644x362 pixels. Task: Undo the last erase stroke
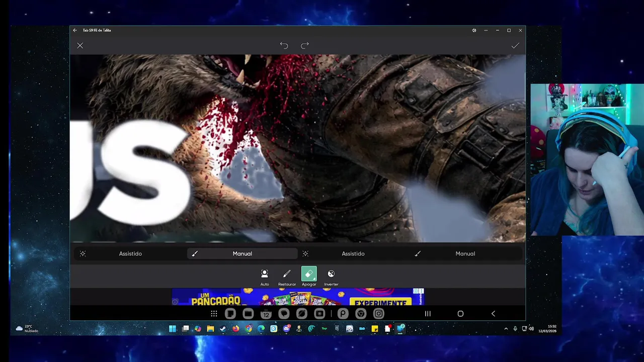point(284,46)
